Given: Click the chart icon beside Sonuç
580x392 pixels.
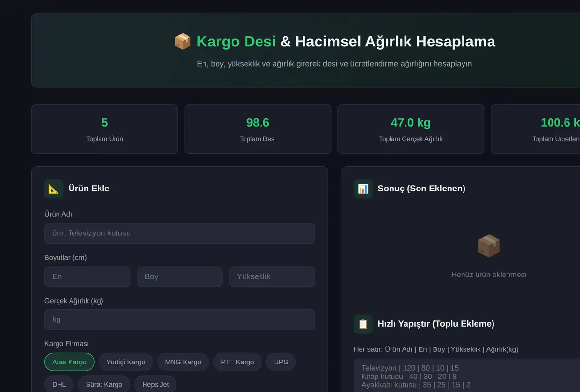Looking at the screenshot, I should (363, 189).
